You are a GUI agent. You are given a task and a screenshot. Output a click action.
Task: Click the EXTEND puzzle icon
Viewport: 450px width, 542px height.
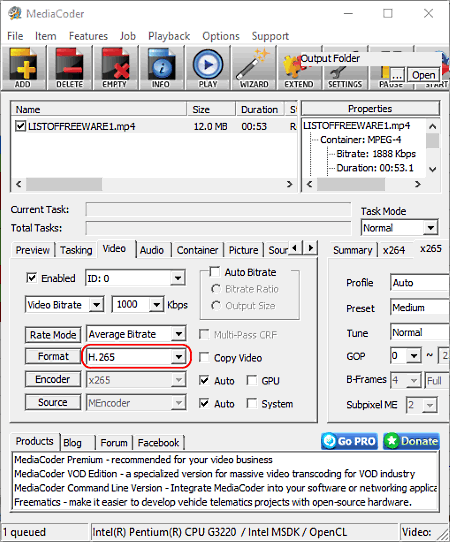point(299,68)
